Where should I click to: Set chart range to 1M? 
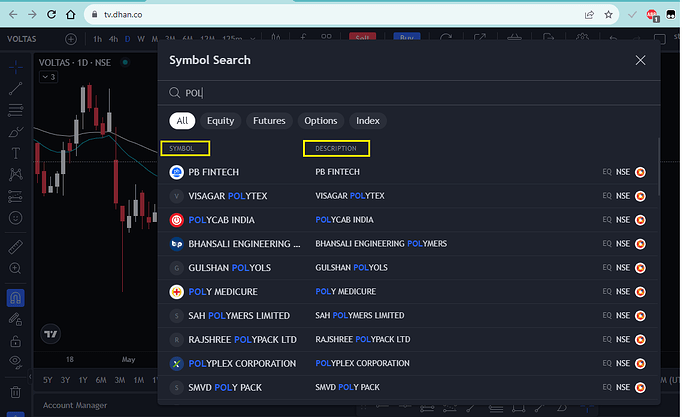click(x=139, y=380)
